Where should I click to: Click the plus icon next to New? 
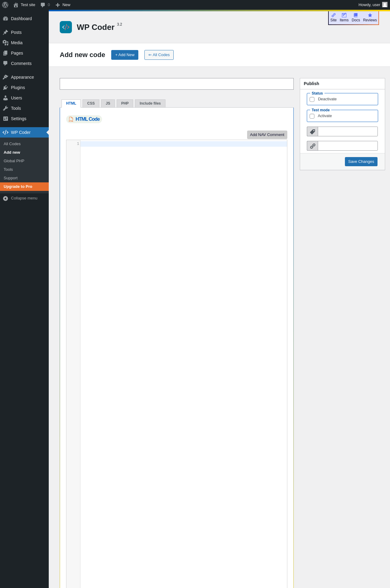[x=58, y=5]
